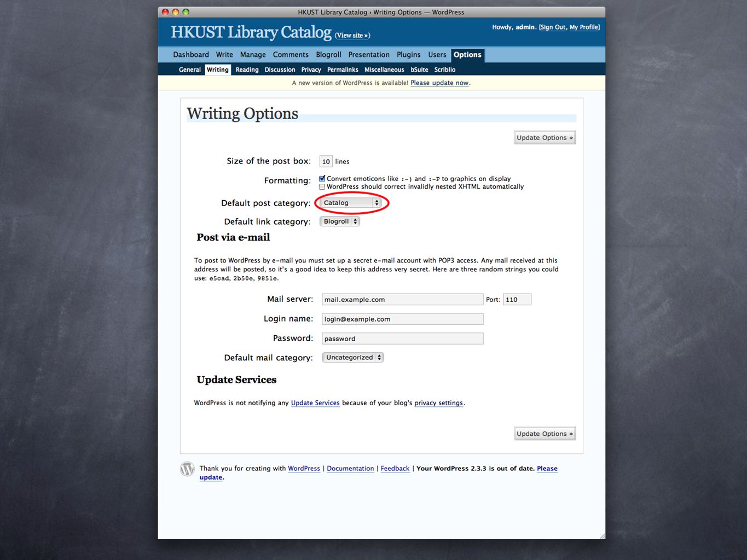Click the window resize grip icon

tap(601, 535)
